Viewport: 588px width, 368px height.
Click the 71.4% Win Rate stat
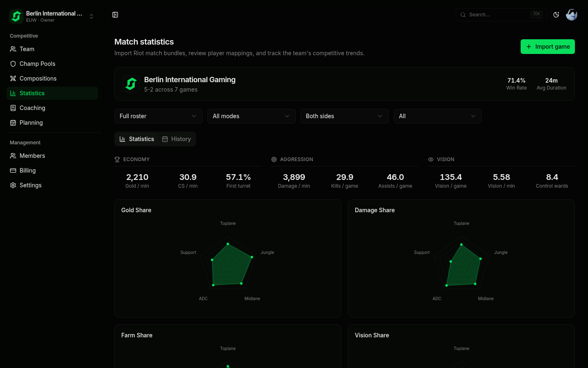tap(516, 84)
